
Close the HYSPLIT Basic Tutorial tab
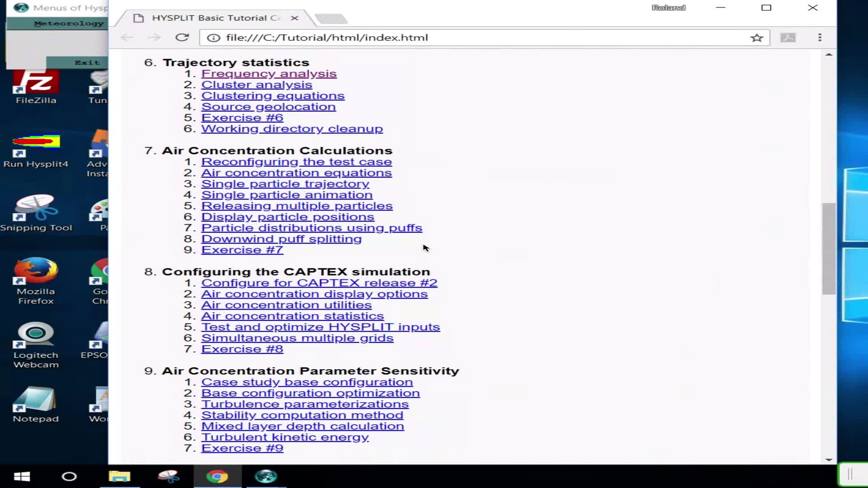pyautogui.click(x=294, y=18)
